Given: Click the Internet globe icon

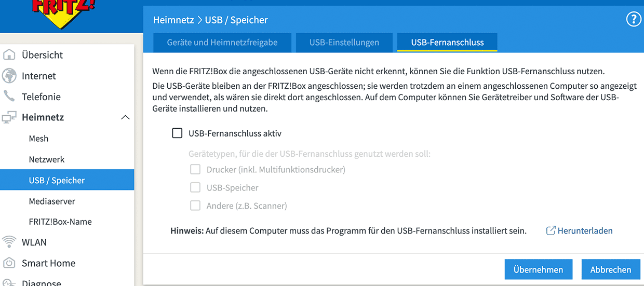Looking at the screenshot, I should [x=9, y=76].
